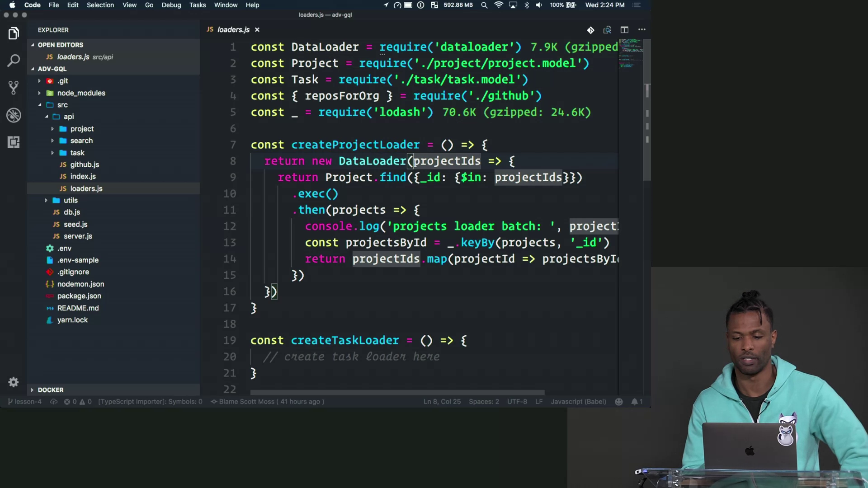
Task: Click the feedback smiley in status bar
Action: click(619, 402)
